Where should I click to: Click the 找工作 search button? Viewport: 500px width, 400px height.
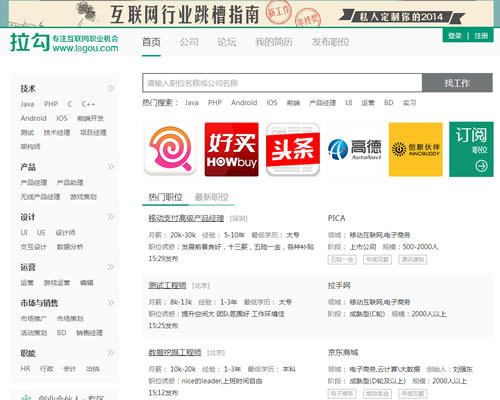pyautogui.click(x=457, y=83)
